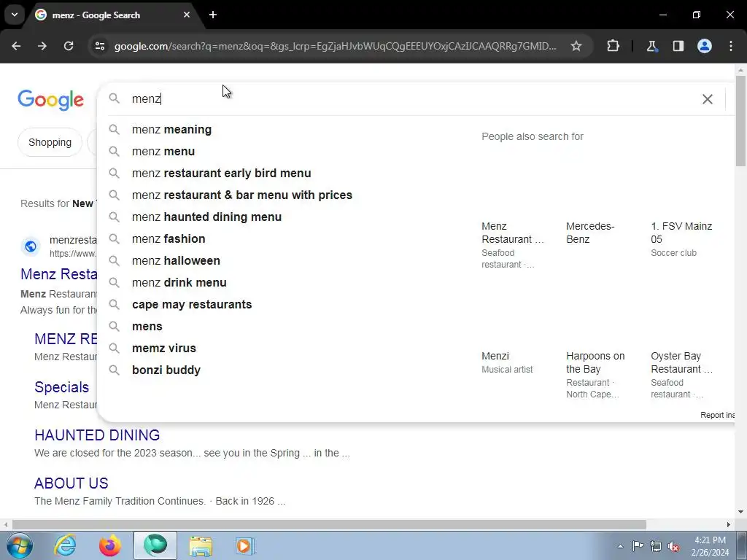Open Oyster Bay Restaurant card
Screen dimensions: 747x560
tap(682, 375)
